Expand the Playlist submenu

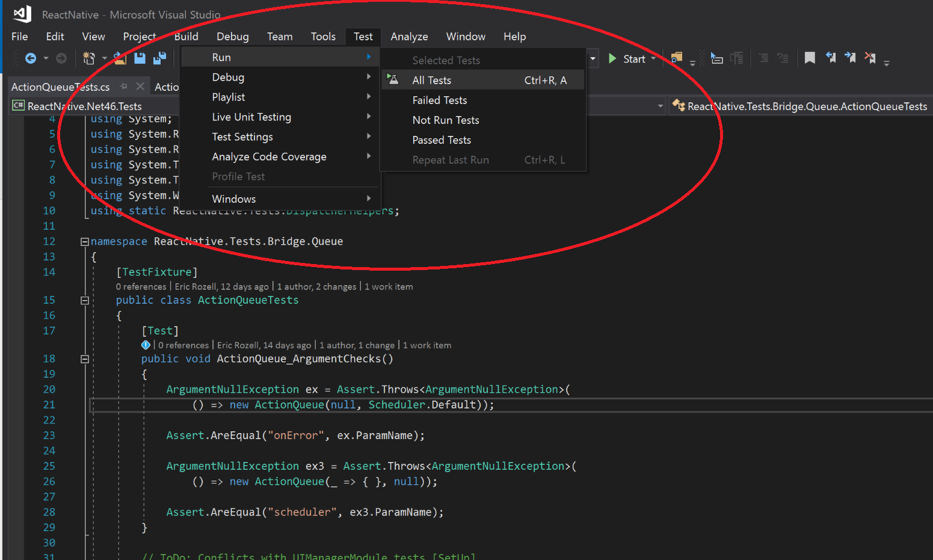click(280, 97)
